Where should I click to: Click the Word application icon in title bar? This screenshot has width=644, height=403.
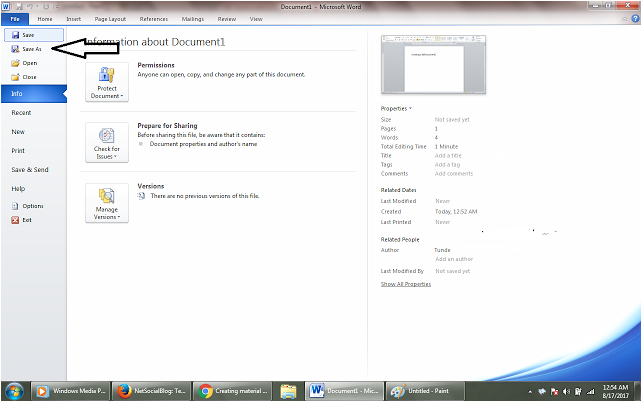(x=6, y=7)
